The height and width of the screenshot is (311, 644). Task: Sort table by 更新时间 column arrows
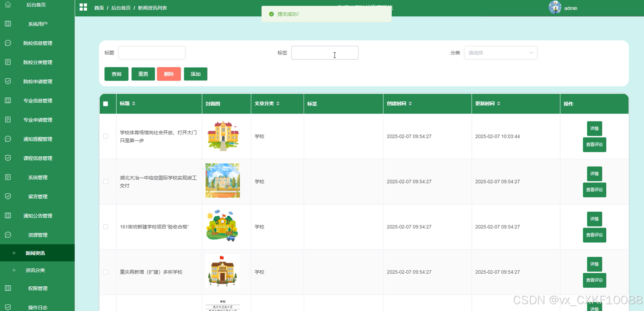[498, 104]
